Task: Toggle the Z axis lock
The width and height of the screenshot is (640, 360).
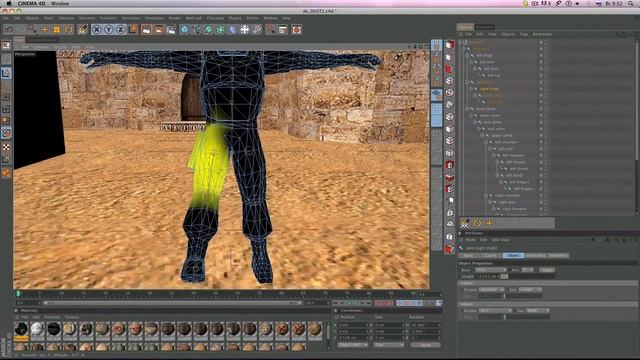Action: [x=120, y=29]
